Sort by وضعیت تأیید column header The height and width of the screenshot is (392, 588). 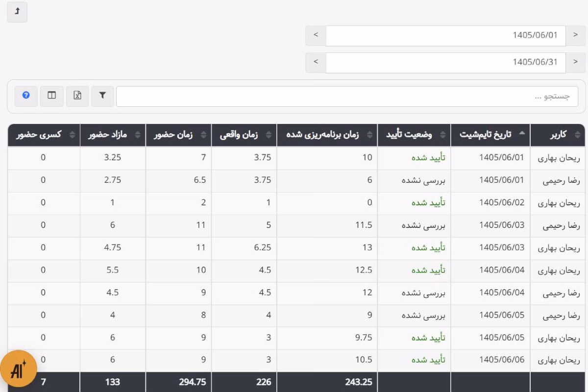(x=414, y=135)
